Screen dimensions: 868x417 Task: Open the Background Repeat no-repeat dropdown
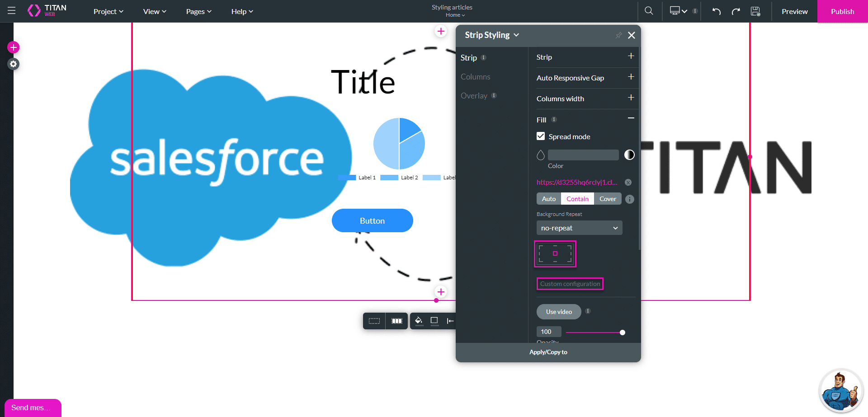click(579, 228)
